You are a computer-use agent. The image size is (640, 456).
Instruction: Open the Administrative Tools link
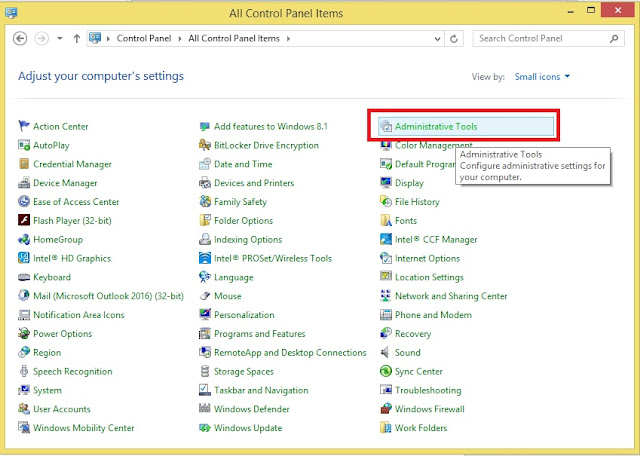436,126
